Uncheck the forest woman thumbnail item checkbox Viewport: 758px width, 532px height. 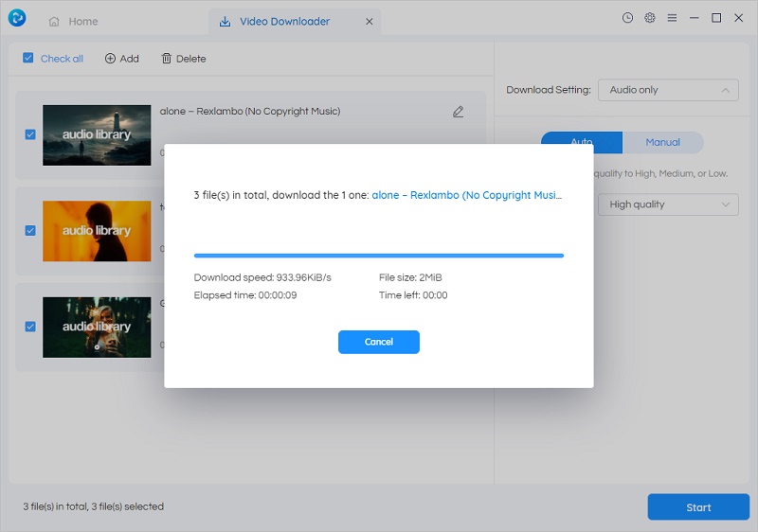(x=30, y=327)
